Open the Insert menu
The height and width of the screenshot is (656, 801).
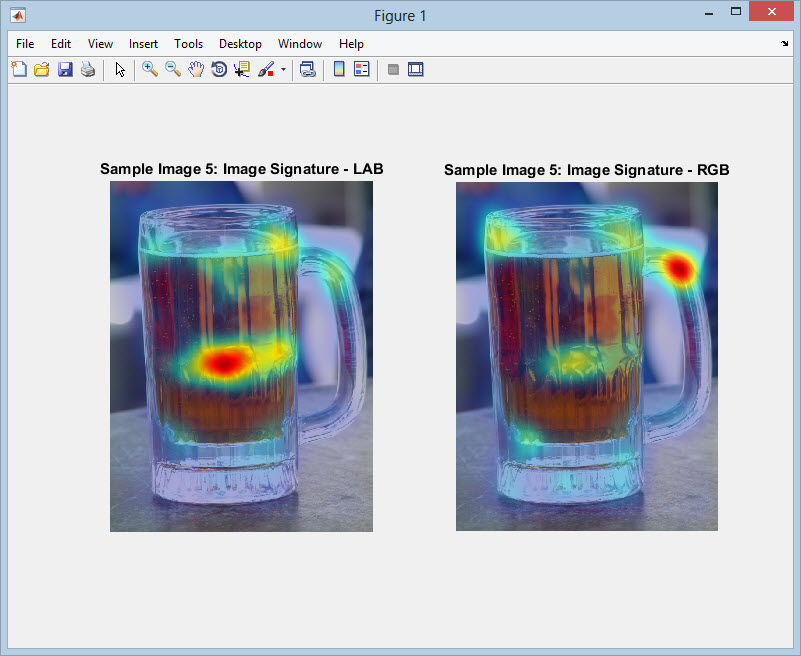coord(143,44)
